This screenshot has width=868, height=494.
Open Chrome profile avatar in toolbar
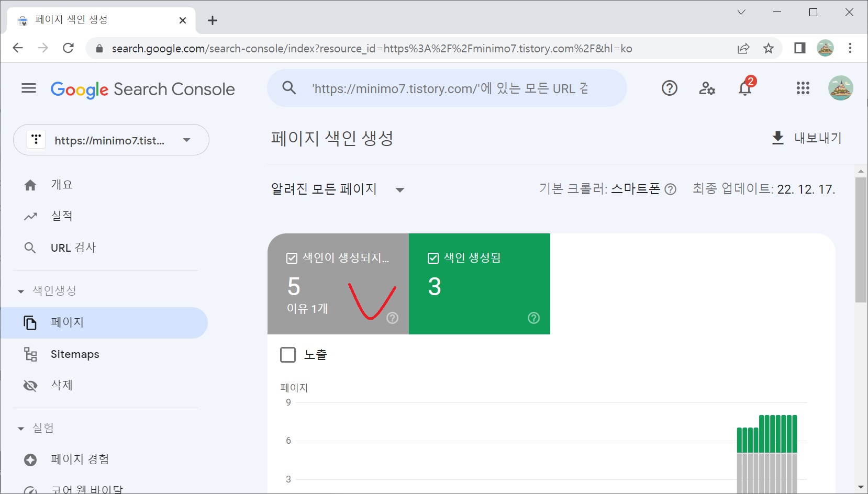point(825,48)
